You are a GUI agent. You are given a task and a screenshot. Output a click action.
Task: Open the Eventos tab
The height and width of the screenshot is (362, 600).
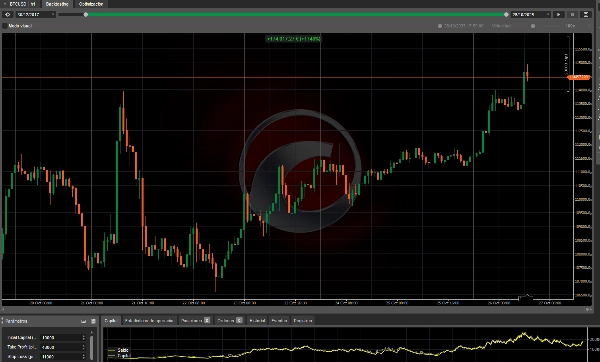click(279, 320)
